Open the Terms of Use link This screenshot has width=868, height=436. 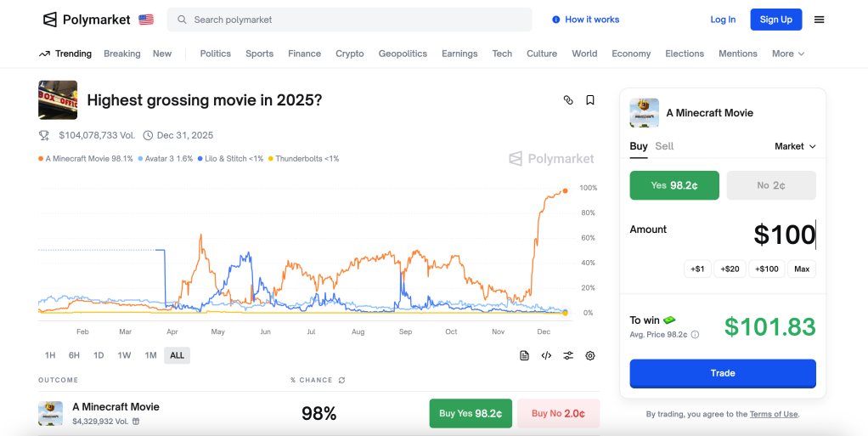(773, 414)
